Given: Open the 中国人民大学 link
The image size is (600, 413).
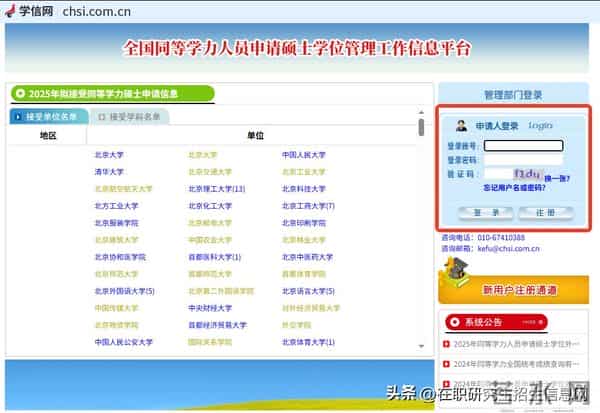Looking at the screenshot, I should coord(303,155).
